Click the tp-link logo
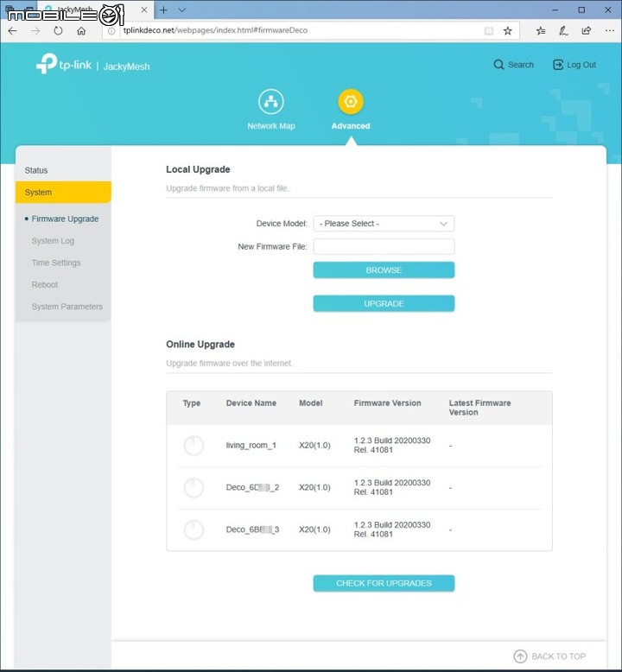The image size is (622, 672). pyautogui.click(x=64, y=64)
